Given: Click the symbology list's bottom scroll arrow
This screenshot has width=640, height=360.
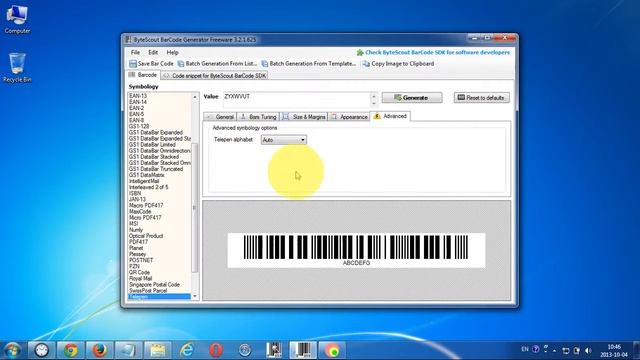Looking at the screenshot, I should (x=195, y=296).
